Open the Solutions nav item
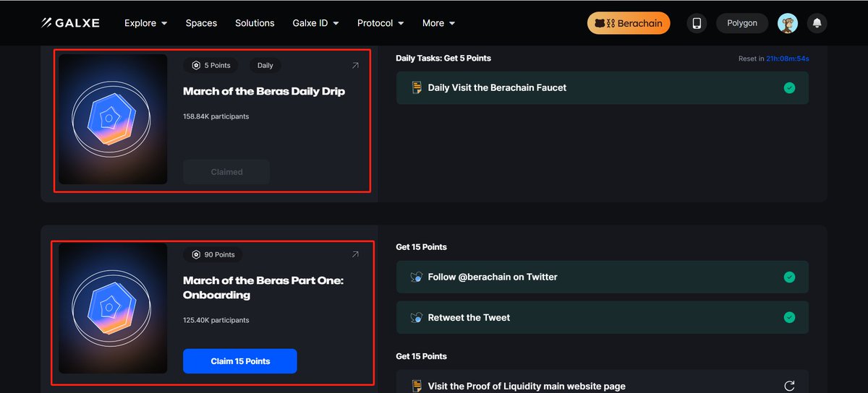Image resolution: width=868 pixels, height=393 pixels. point(255,23)
